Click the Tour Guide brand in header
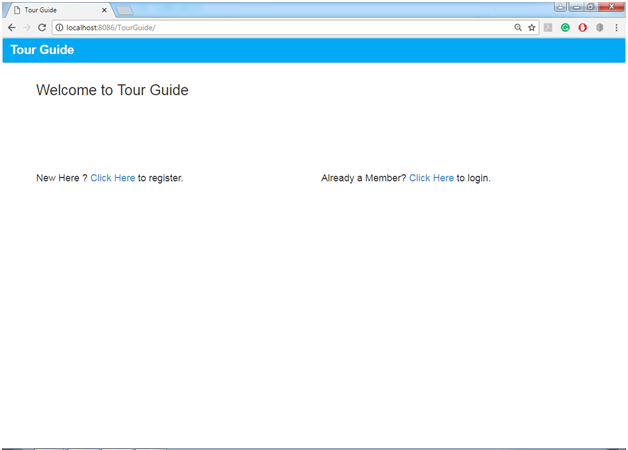The width and height of the screenshot is (628, 450). point(42,50)
